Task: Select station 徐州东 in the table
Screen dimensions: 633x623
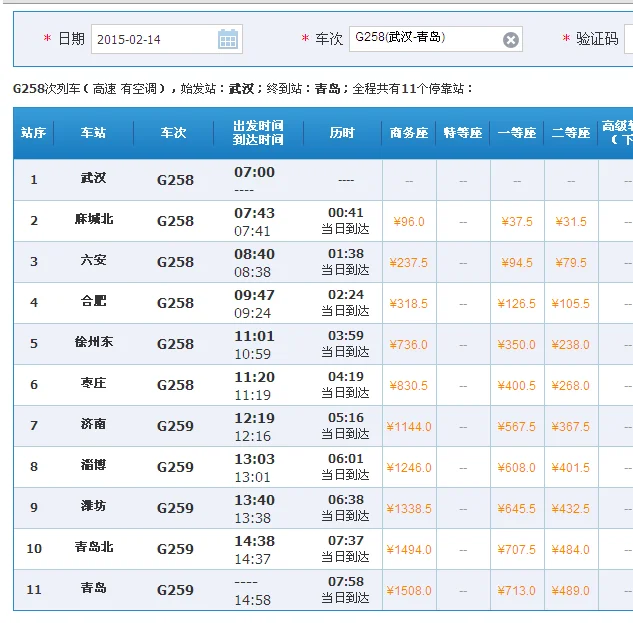Action: (94, 342)
